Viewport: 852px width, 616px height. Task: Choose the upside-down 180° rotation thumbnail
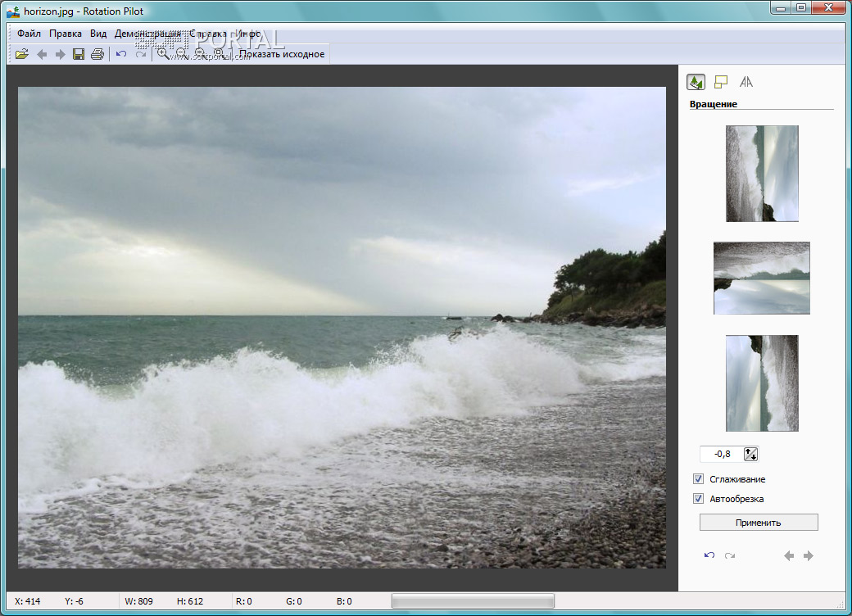point(761,279)
